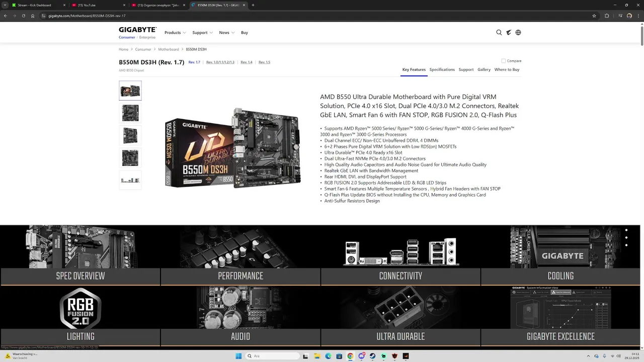Switch to the Support tab for the product
Viewport: 644px width, 362px height.
click(466, 69)
